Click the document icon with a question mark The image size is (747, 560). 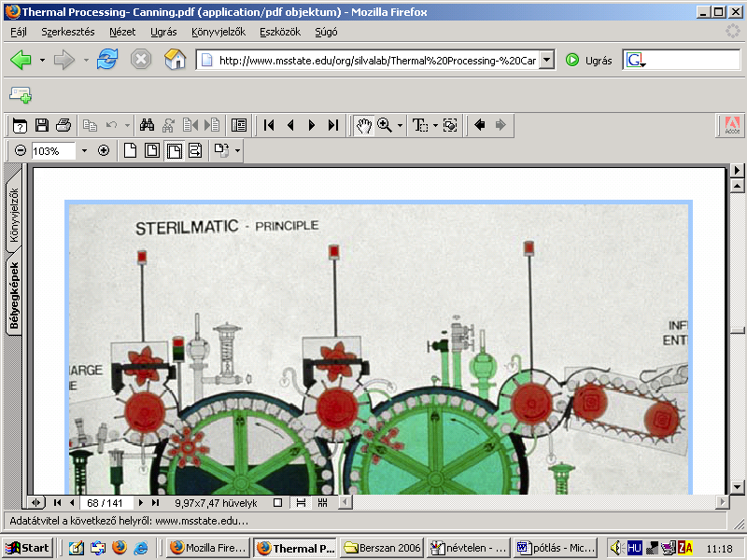pos(20,125)
